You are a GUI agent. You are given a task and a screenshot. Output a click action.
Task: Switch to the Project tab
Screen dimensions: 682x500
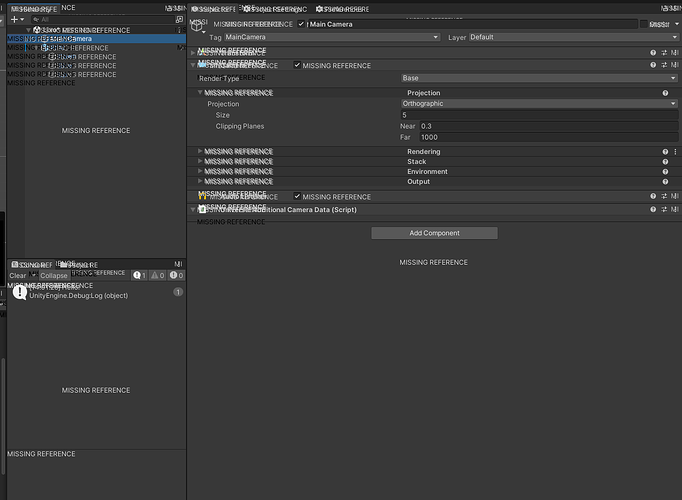click(x=79, y=265)
